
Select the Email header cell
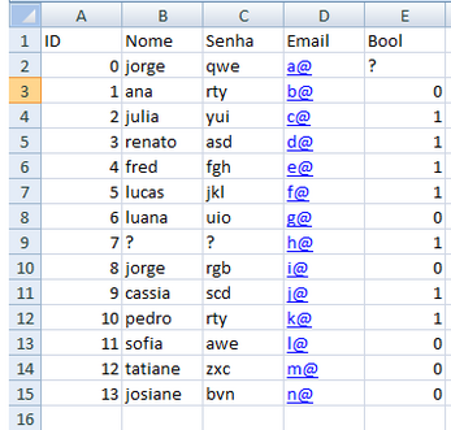coord(324,40)
